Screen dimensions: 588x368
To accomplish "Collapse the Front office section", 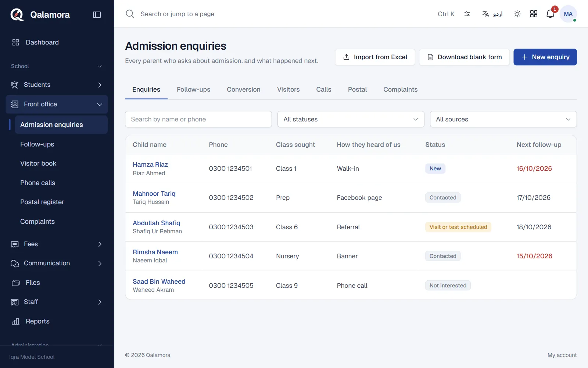I will coord(57,104).
